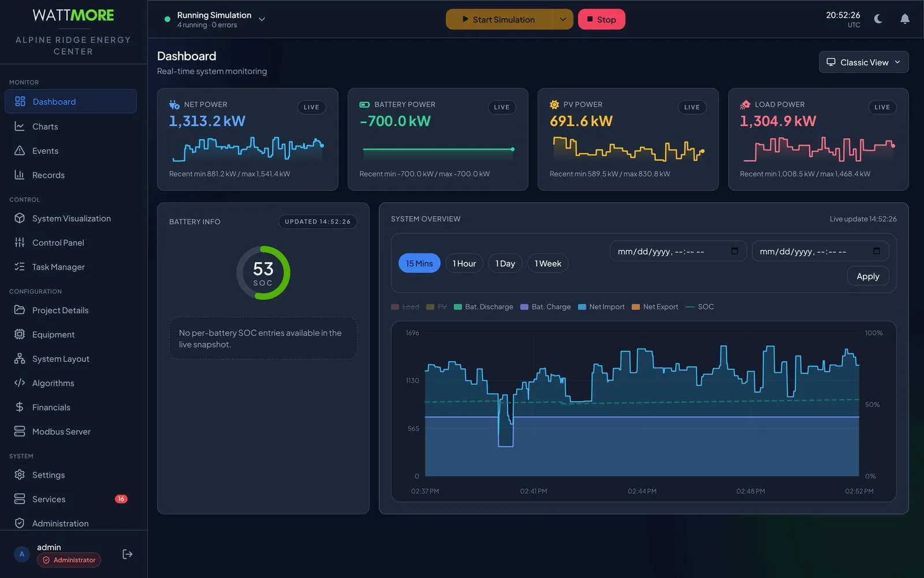
Task: Toggle Bat. Charge legend series
Action: tap(546, 307)
